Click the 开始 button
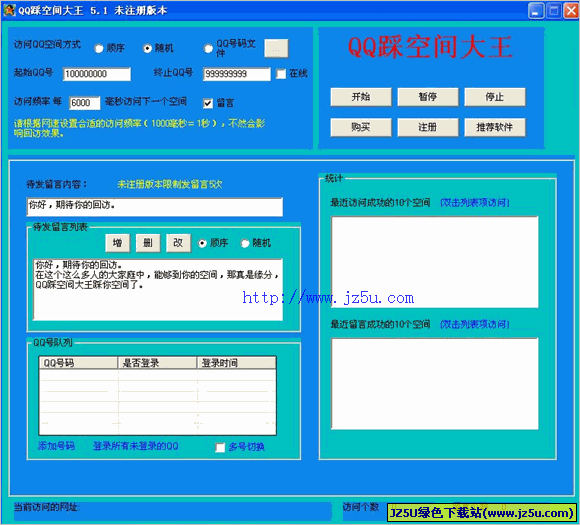The image size is (580, 525). (361, 97)
